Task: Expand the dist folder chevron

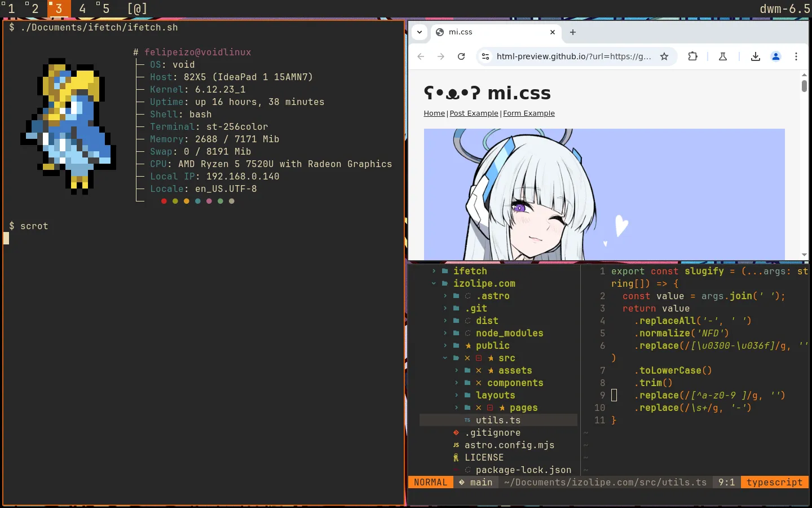Action: [445, 321]
